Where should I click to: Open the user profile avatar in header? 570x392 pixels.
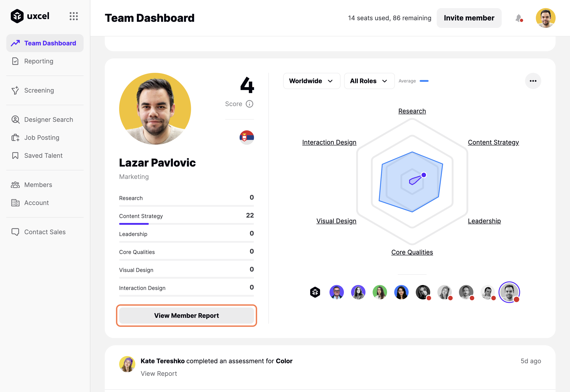546,18
